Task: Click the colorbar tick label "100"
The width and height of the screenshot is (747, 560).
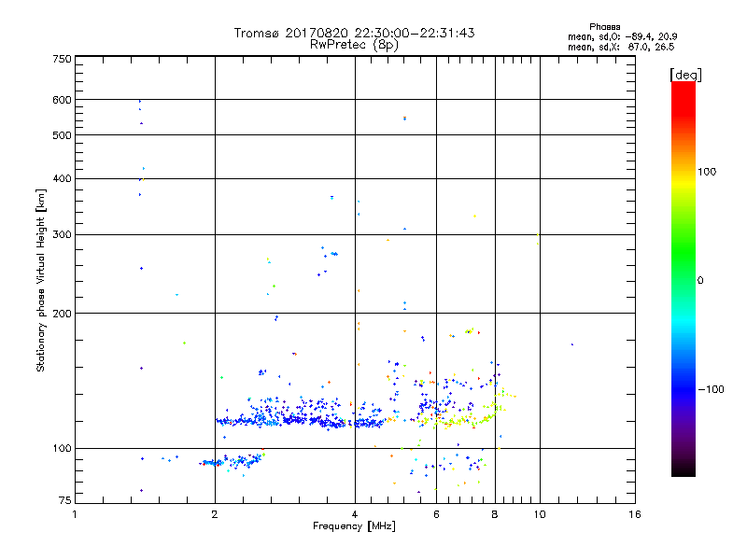Action: pos(707,172)
